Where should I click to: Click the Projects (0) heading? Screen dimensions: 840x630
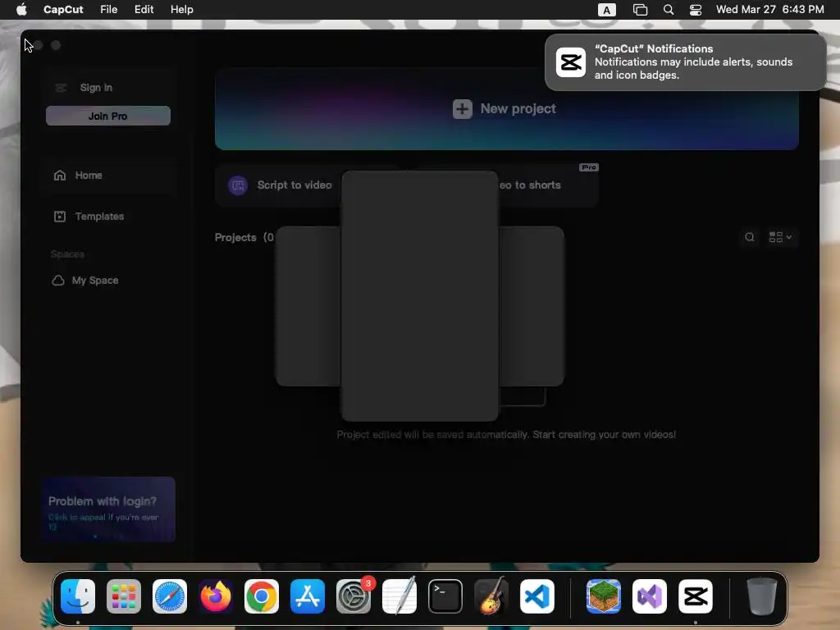244,237
